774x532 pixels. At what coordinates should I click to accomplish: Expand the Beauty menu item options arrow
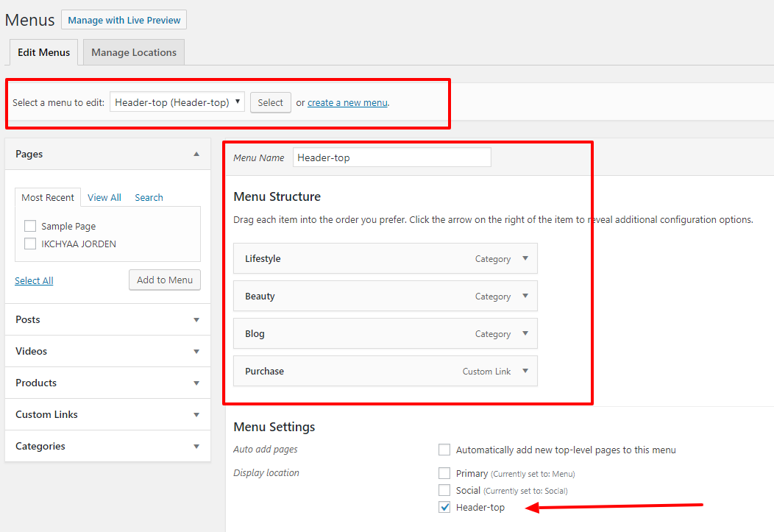525,296
